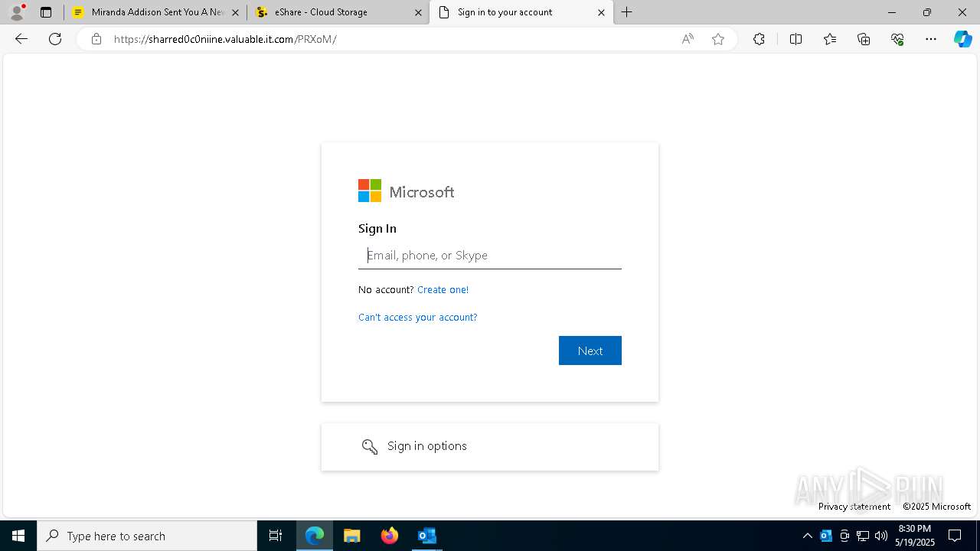Open Browser essentials heart icon
Image resolution: width=980 pixels, height=551 pixels.
(897, 39)
